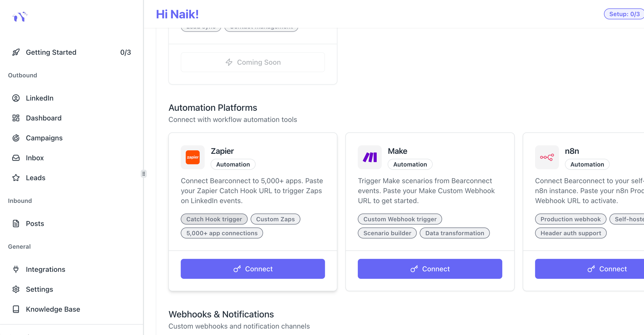Viewport: 644px width, 335px height.
Task: Open the Knowledge Base
Action: pyautogui.click(x=53, y=309)
